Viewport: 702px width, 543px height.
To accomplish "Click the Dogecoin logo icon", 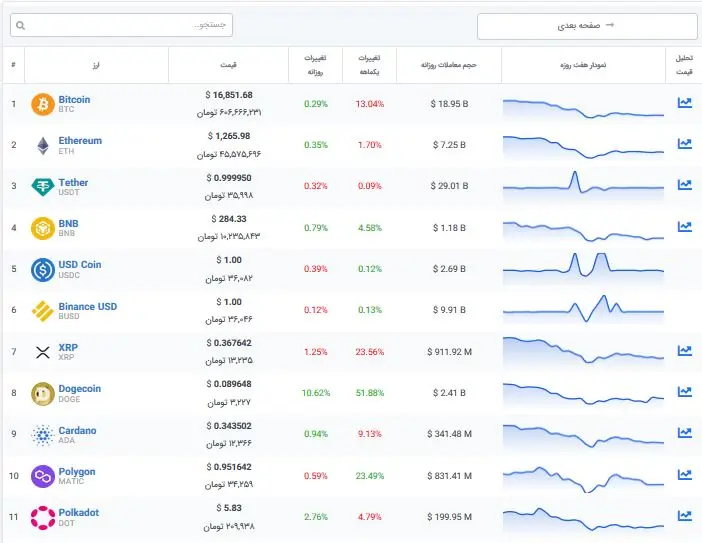I will click(42, 393).
